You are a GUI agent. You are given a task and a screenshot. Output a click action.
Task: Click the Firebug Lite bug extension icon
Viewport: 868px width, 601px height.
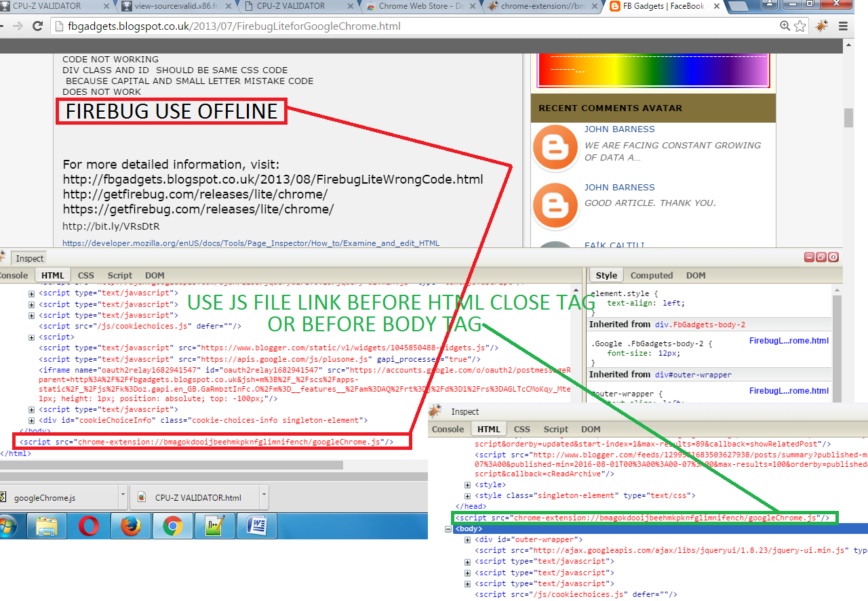pyautogui.click(x=822, y=26)
